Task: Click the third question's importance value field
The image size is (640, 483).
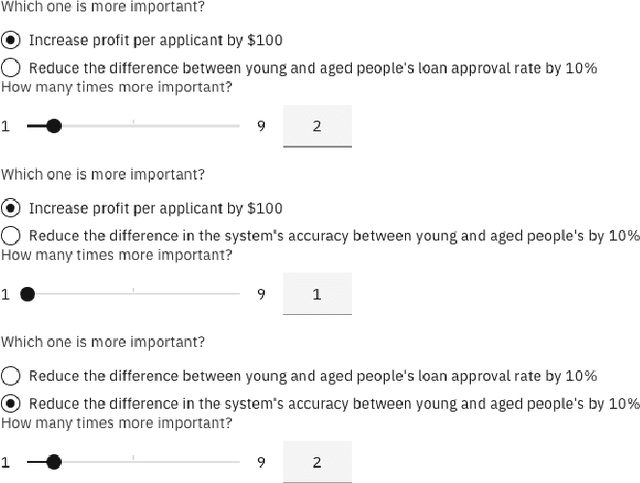Action: click(x=317, y=462)
